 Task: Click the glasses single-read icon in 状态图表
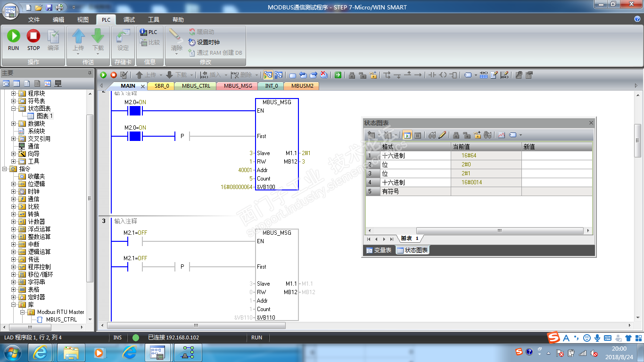(432, 135)
